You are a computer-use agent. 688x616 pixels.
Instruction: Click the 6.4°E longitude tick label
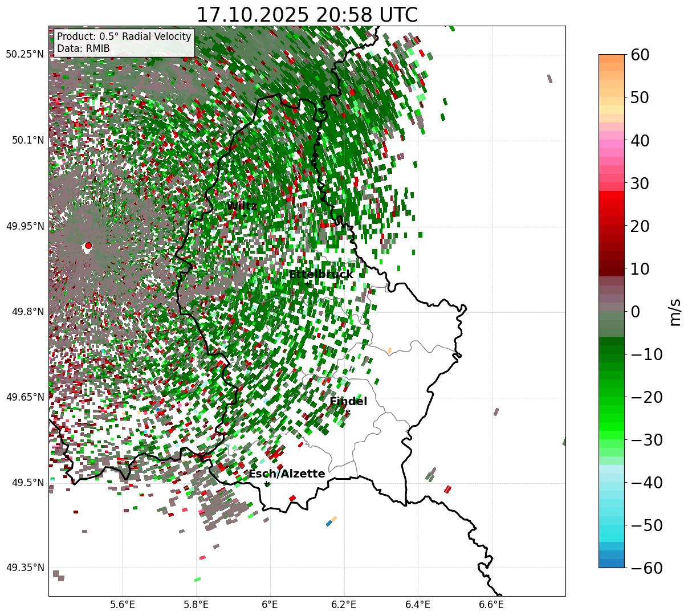coord(418,605)
